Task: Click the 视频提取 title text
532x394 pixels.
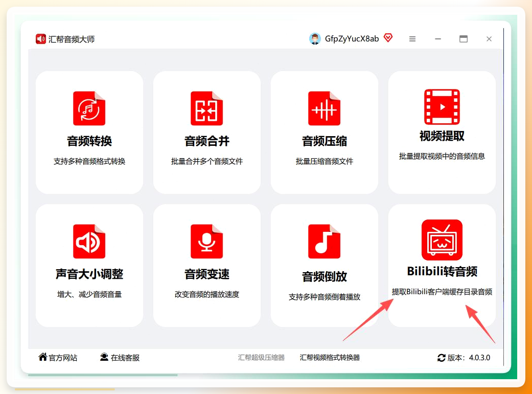Action: 442,136
